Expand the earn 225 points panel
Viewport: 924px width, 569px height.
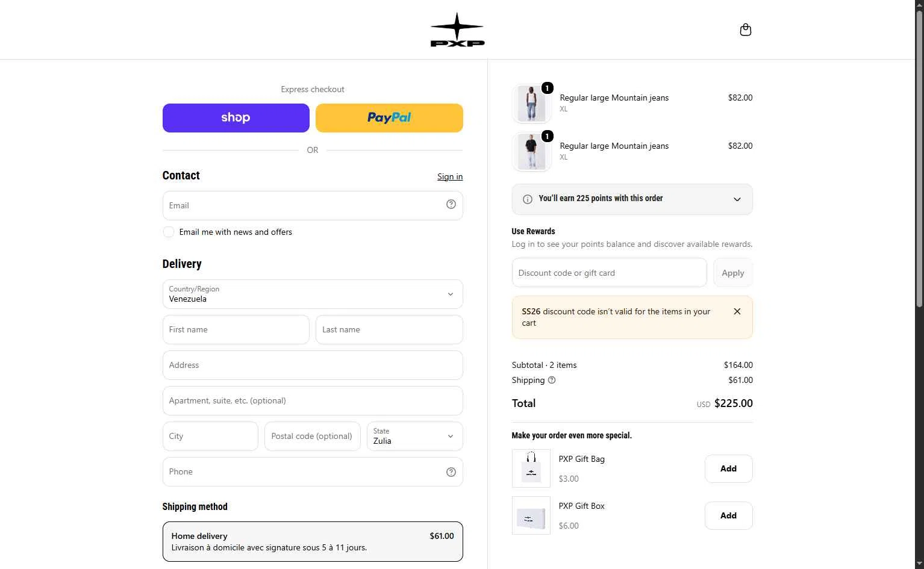coord(632,199)
